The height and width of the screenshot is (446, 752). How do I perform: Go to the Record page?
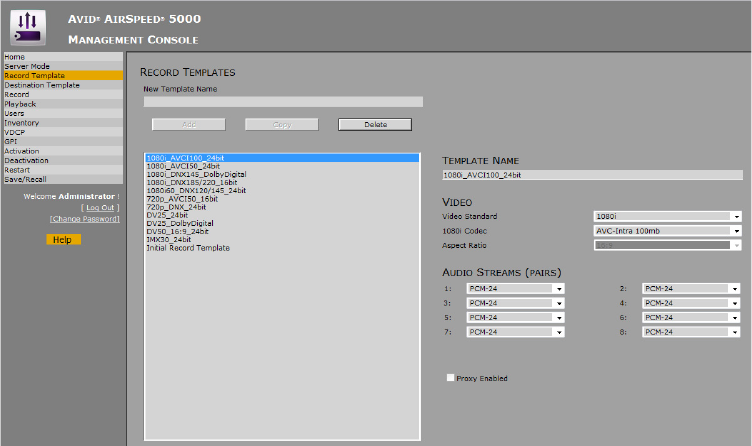point(63,94)
